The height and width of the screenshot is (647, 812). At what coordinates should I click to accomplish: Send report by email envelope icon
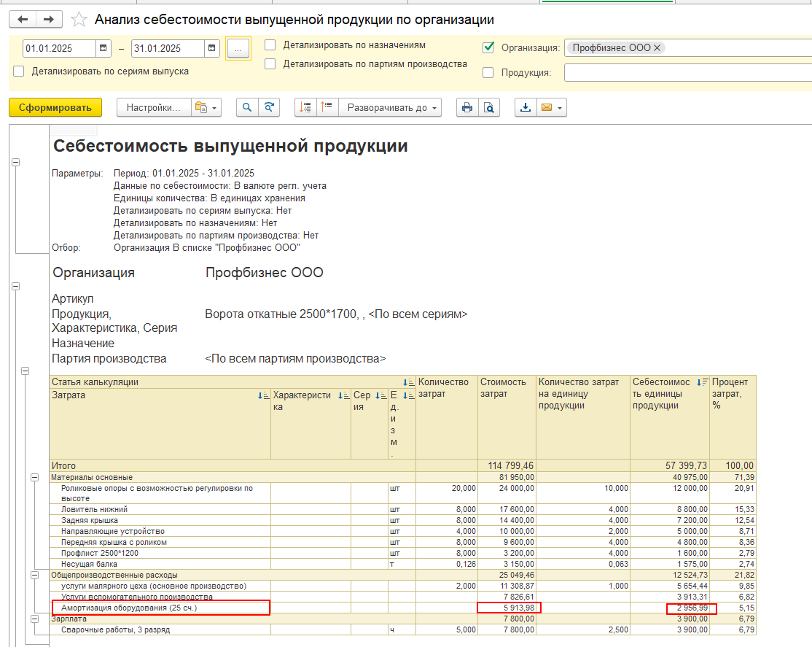click(547, 107)
